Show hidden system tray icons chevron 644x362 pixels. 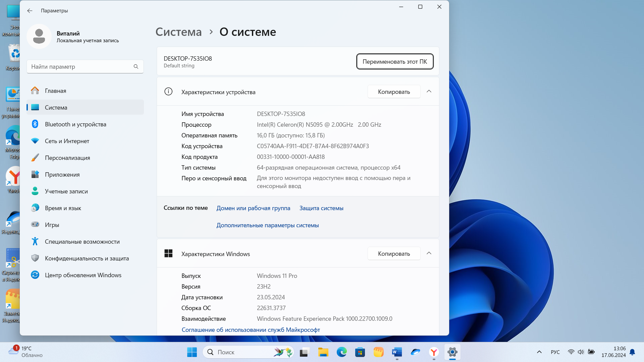click(539, 352)
